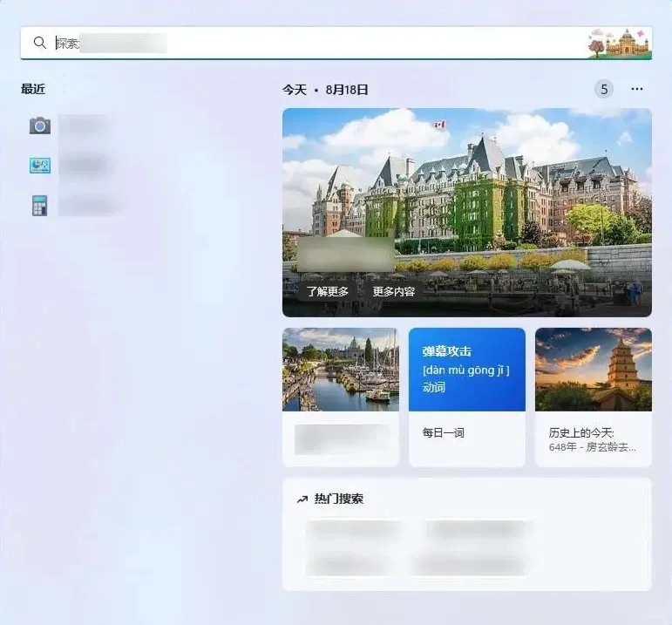The width and height of the screenshot is (672, 625).
Task: Open the harbor marina image card
Action: click(x=341, y=370)
